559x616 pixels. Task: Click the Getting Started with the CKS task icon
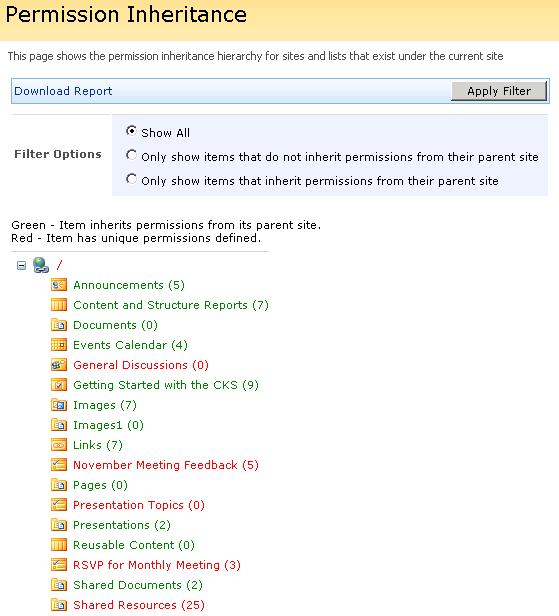[59, 385]
